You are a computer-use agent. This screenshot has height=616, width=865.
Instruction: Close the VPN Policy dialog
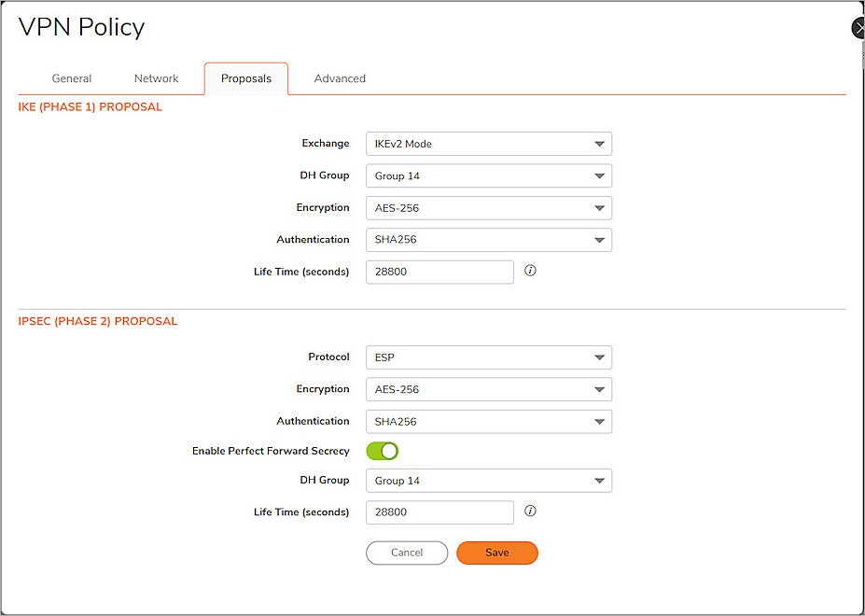coord(858,27)
